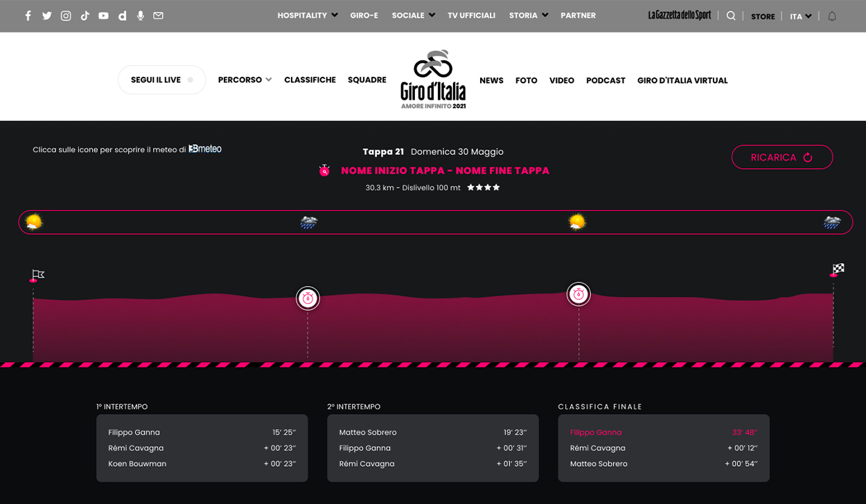Expand the Percorso menu
The image size is (866, 504).
point(245,80)
